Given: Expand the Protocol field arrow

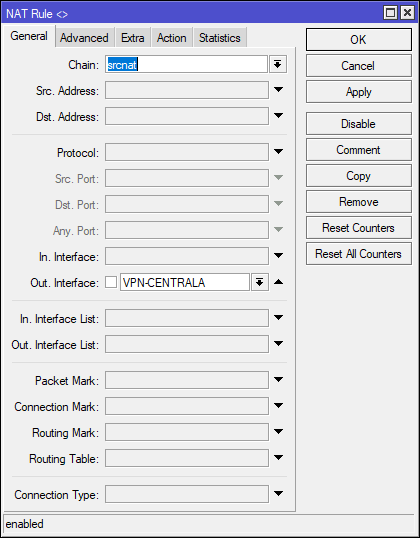Looking at the screenshot, I should pos(278,151).
